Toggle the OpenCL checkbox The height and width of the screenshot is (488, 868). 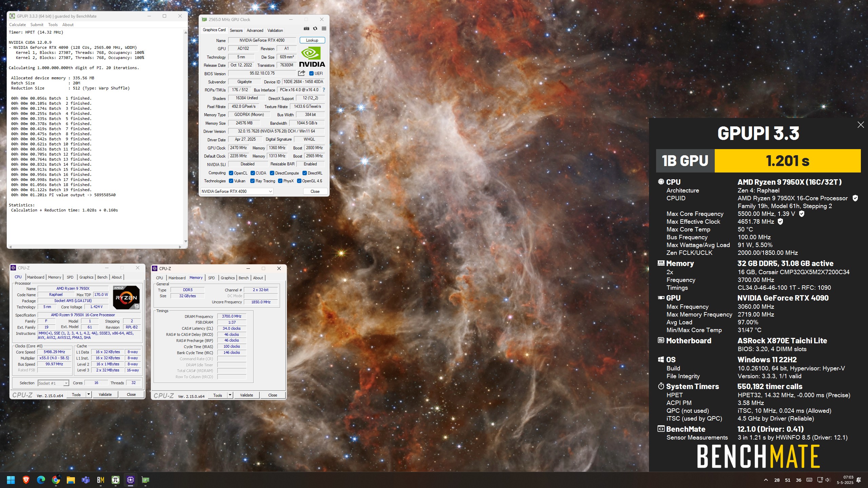[231, 173]
